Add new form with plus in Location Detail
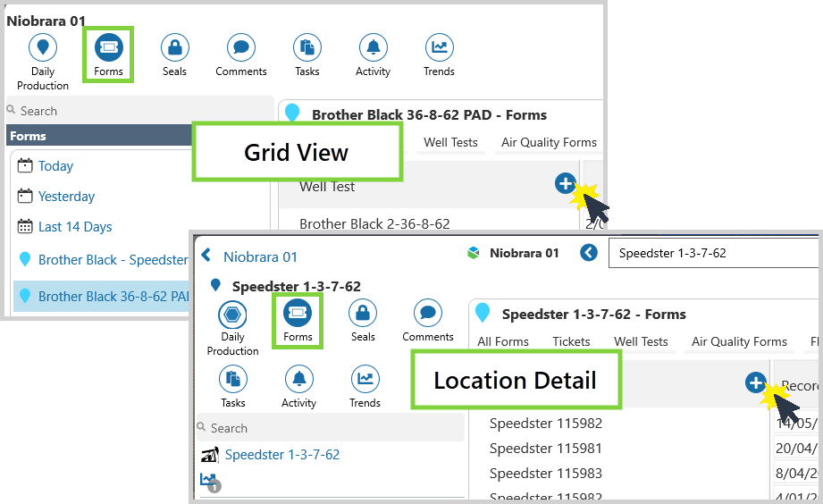 [x=755, y=382]
